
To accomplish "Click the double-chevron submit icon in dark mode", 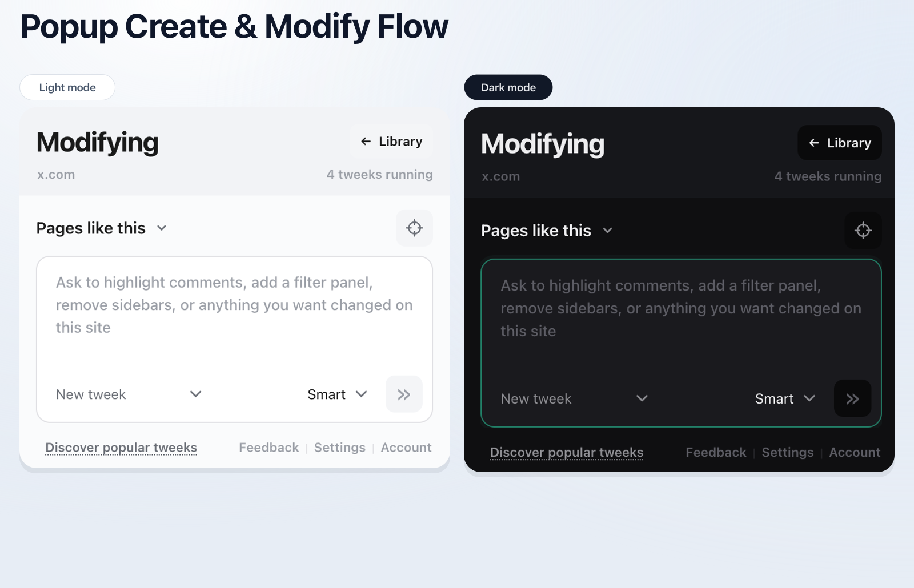I will point(852,398).
